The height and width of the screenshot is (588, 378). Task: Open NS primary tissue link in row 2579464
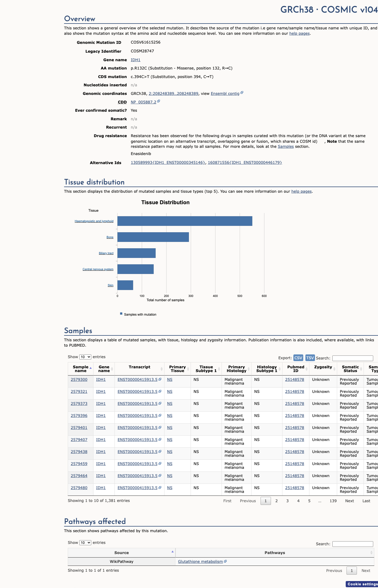click(170, 476)
